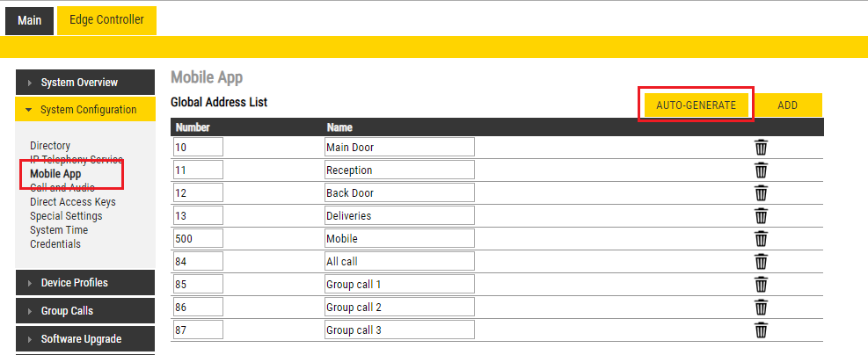Expand the System Overview section
Screen dimensions: 868x355
pyautogui.click(x=86, y=83)
